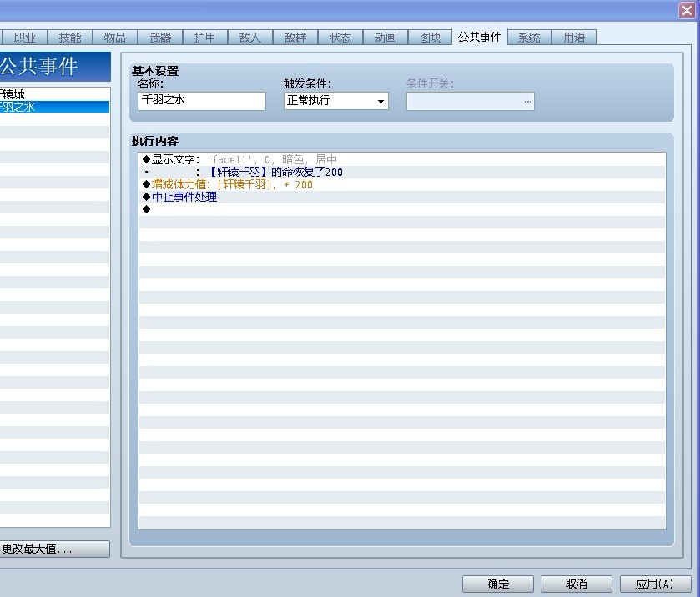The width and height of the screenshot is (700, 597).
Task: Select the 公共事件 tab
Action: 480,37
